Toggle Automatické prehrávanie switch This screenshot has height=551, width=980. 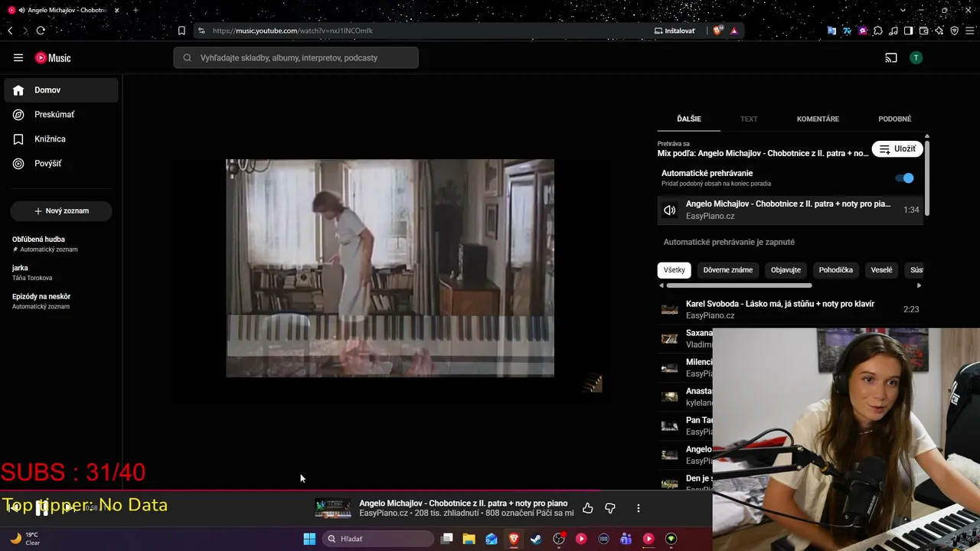click(904, 178)
